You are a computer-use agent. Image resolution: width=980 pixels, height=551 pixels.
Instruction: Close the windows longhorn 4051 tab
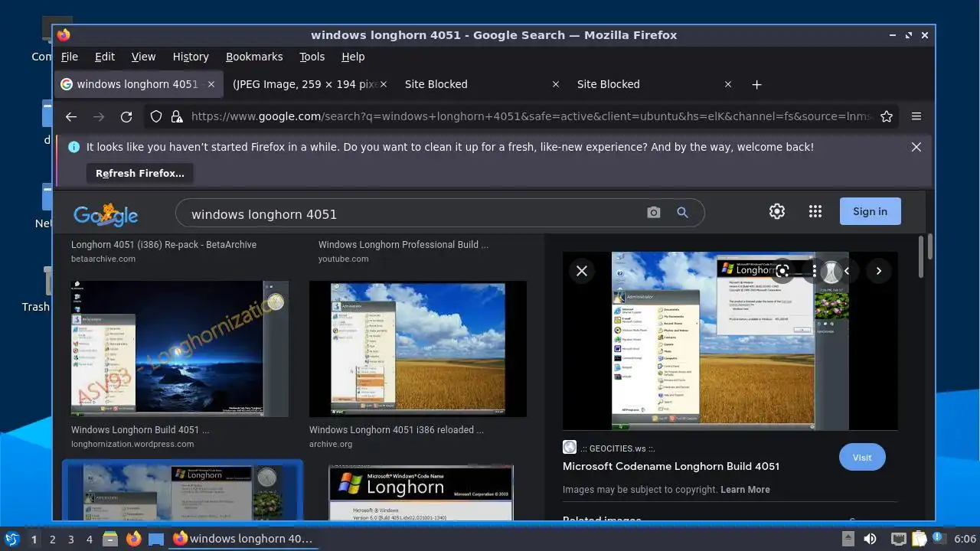tap(211, 84)
